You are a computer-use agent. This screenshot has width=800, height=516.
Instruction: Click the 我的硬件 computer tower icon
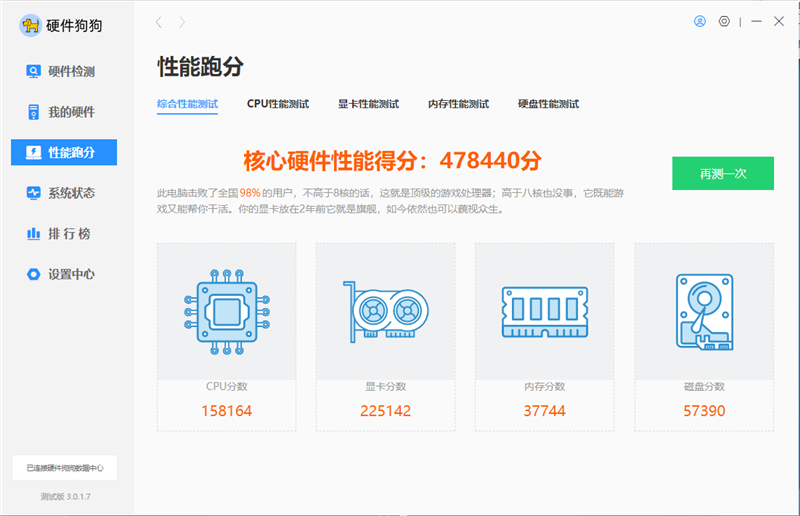[x=33, y=112]
